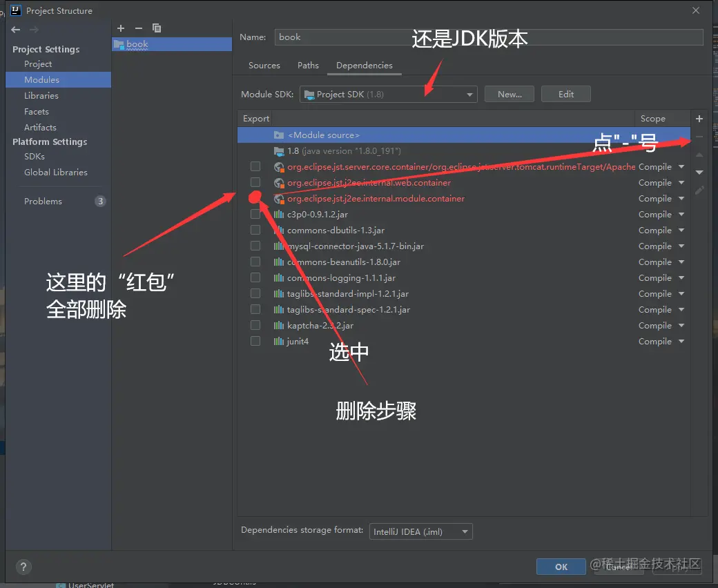Add a new module with plus icon
This screenshot has width=718, height=588.
(x=121, y=28)
